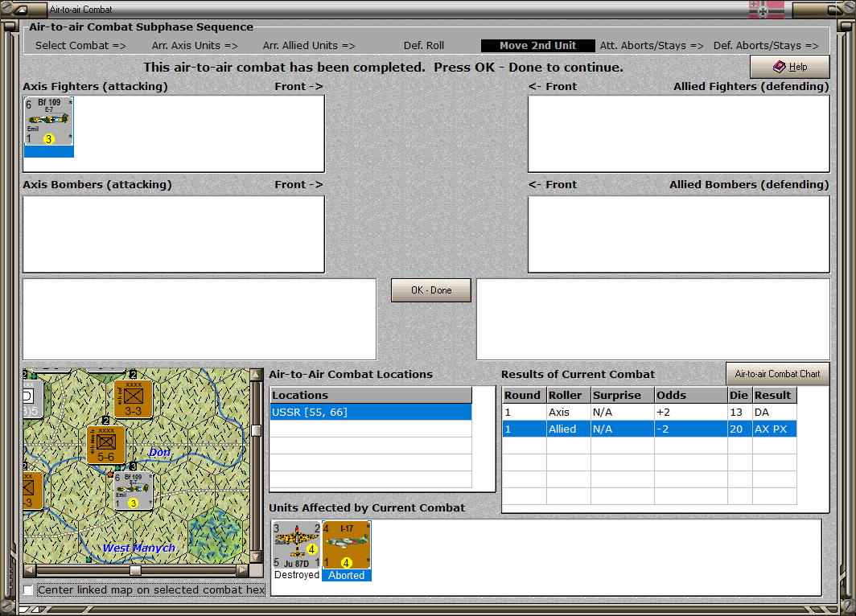Click the 3-3 infantry counter on the map
Image resolution: width=856 pixels, height=616 pixels.
coord(134,400)
